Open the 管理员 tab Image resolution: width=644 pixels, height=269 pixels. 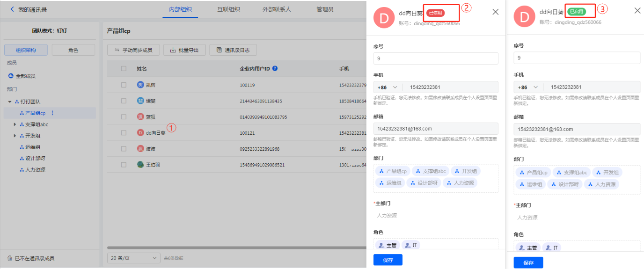tap(325, 9)
